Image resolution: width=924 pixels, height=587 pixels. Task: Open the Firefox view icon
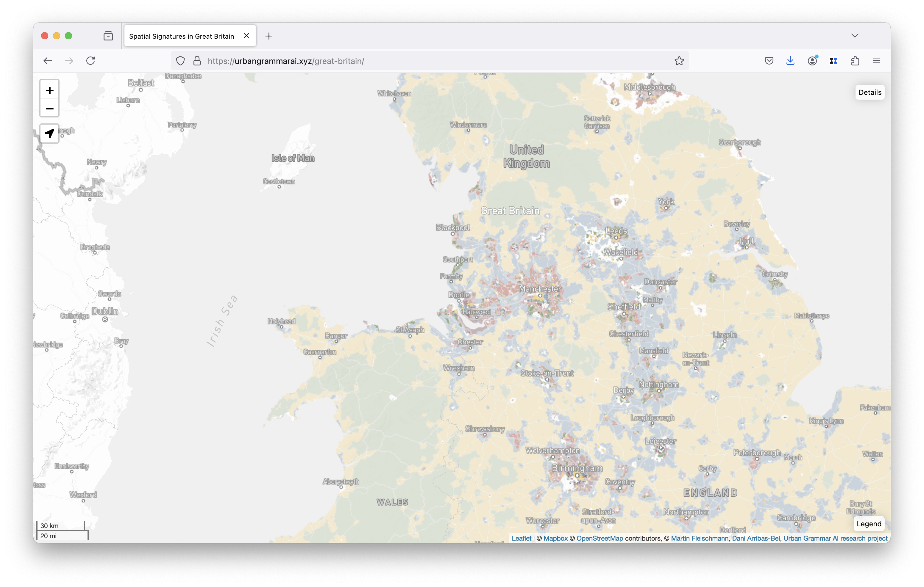108,36
